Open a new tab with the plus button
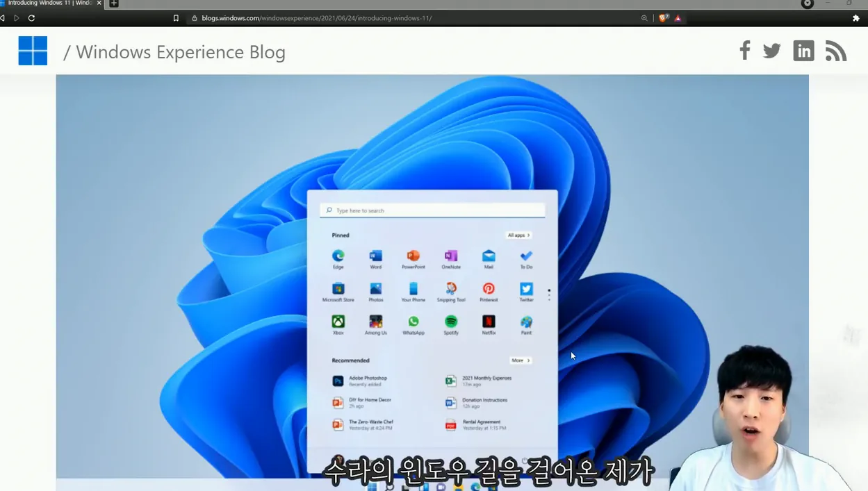Screen dimensions: 868x491 click(x=114, y=3)
